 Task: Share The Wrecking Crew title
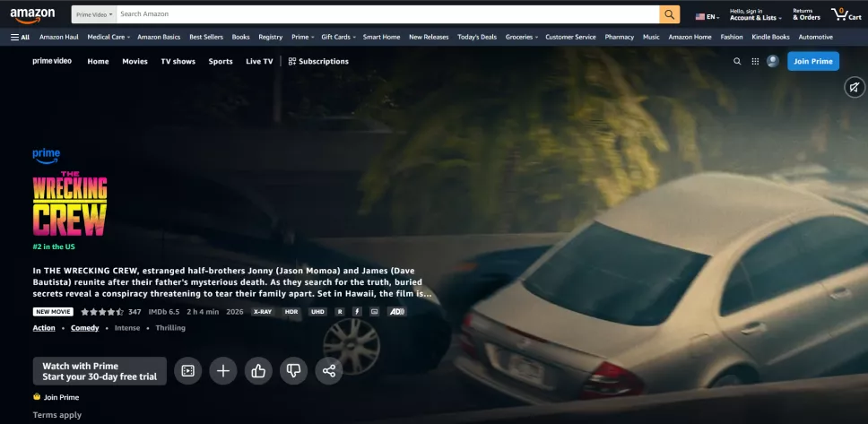pos(329,371)
